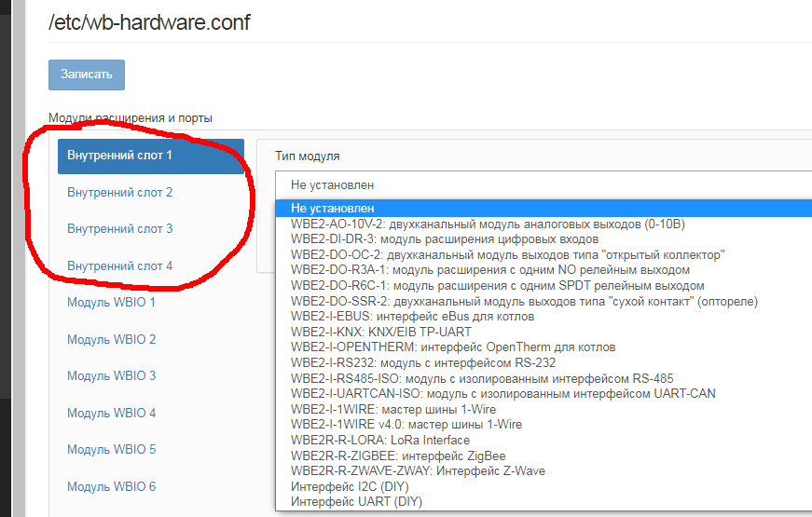Click the Записать button
Viewport: 812px width, 517px height.
pos(87,75)
